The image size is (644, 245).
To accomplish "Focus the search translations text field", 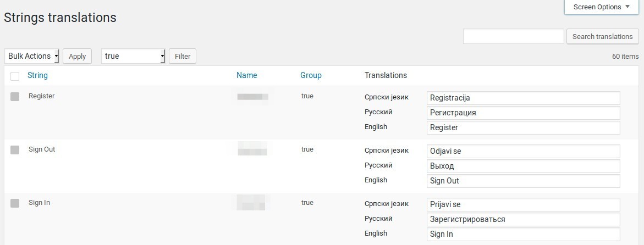I will (513, 37).
